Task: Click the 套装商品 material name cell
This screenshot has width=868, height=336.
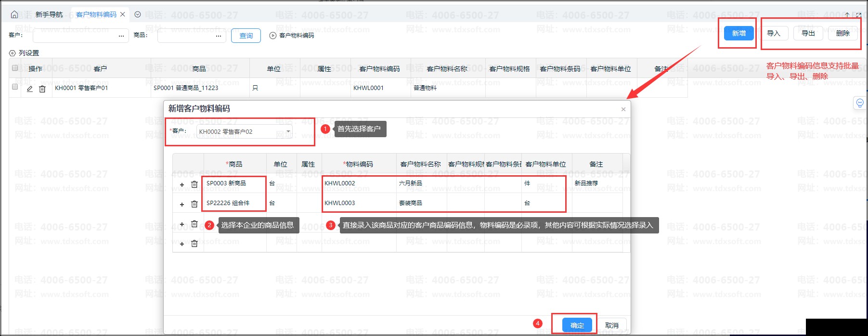Action: coord(421,203)
